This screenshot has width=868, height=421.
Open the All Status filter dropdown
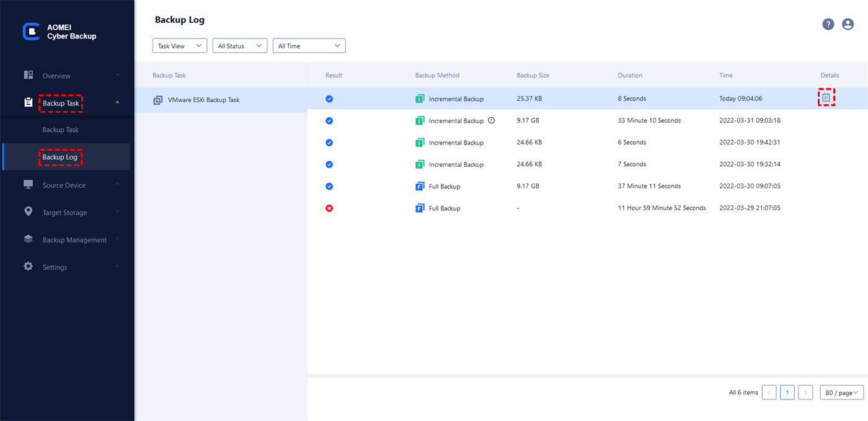coord(239,46)
